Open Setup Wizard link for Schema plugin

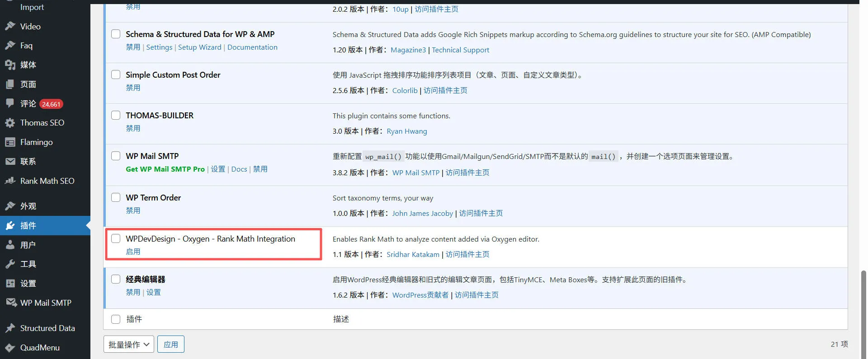tap(199, 47)
